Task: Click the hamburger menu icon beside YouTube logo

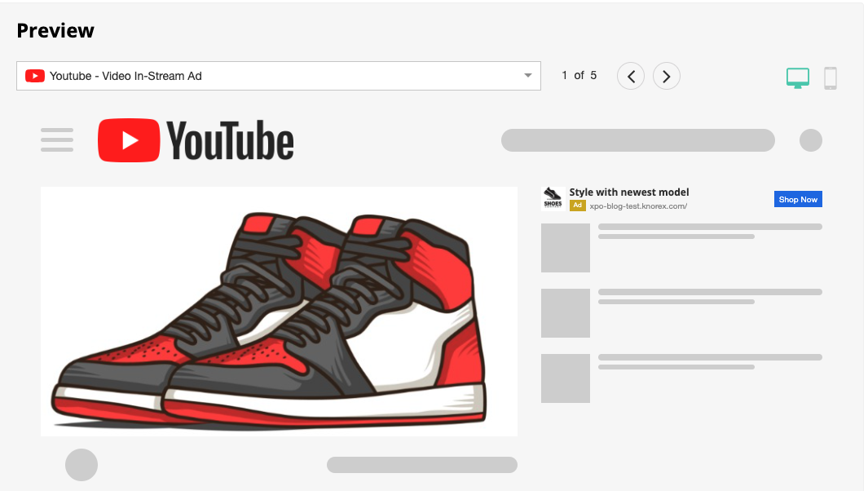Action: pos(57,139)
